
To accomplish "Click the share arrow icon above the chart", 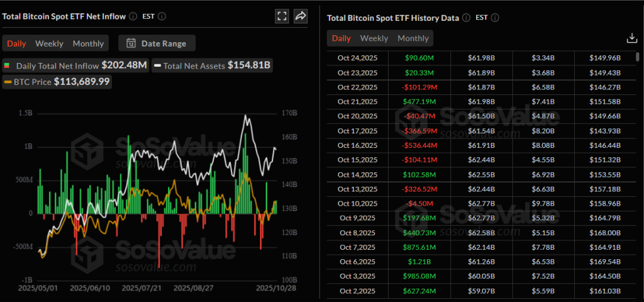I will [x=301, y=16].
